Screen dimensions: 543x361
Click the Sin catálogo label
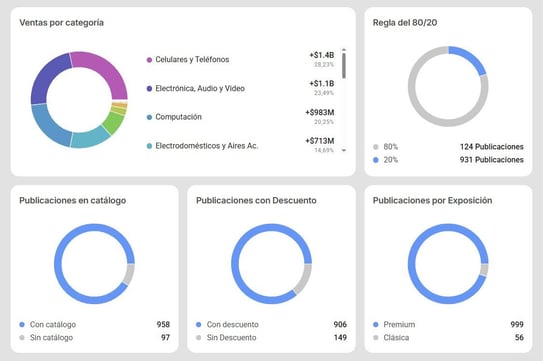[x=51, y=337]
